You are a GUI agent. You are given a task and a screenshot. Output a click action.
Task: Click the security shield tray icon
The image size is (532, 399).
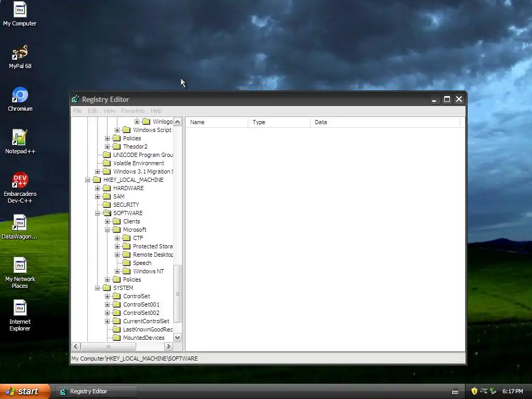(x=474, y=391)
